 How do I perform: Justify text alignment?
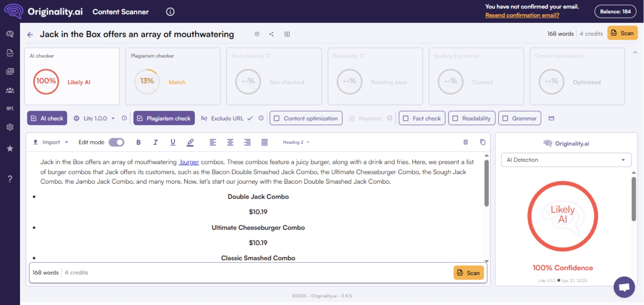coord(265,142)
